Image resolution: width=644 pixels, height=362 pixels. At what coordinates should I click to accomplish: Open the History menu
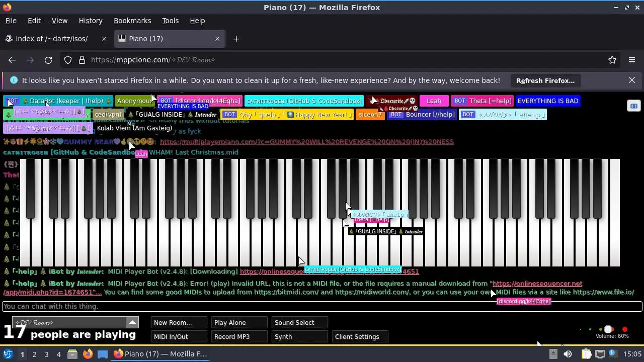coord(91,21)
